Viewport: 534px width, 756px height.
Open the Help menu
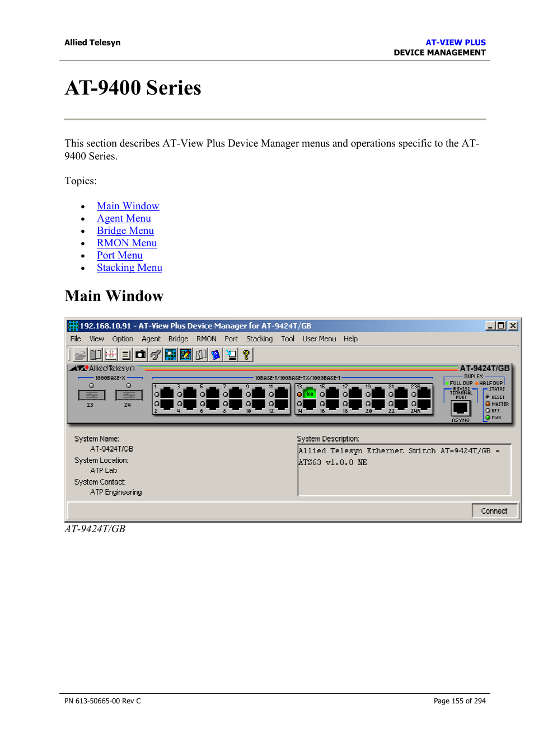tap(351, 339)
